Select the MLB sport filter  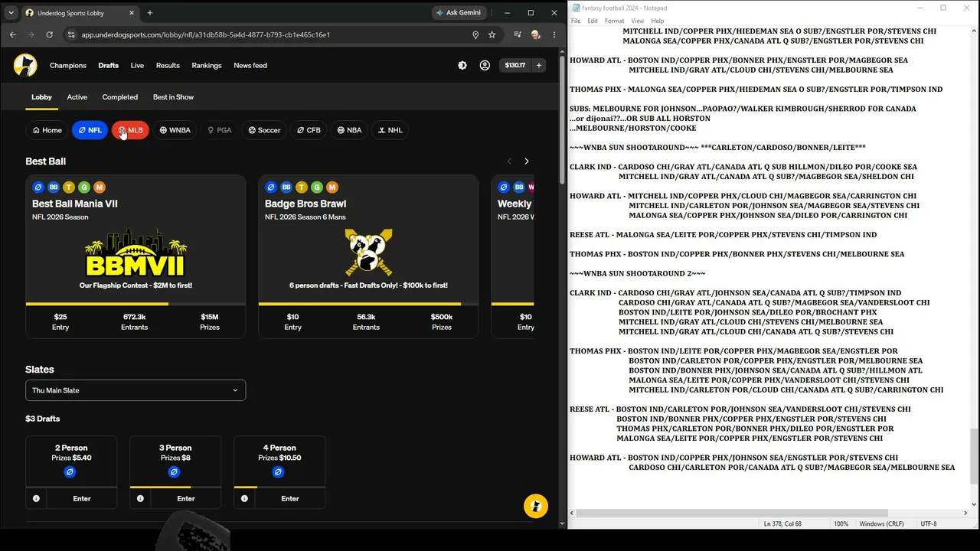tap(130, 130)
